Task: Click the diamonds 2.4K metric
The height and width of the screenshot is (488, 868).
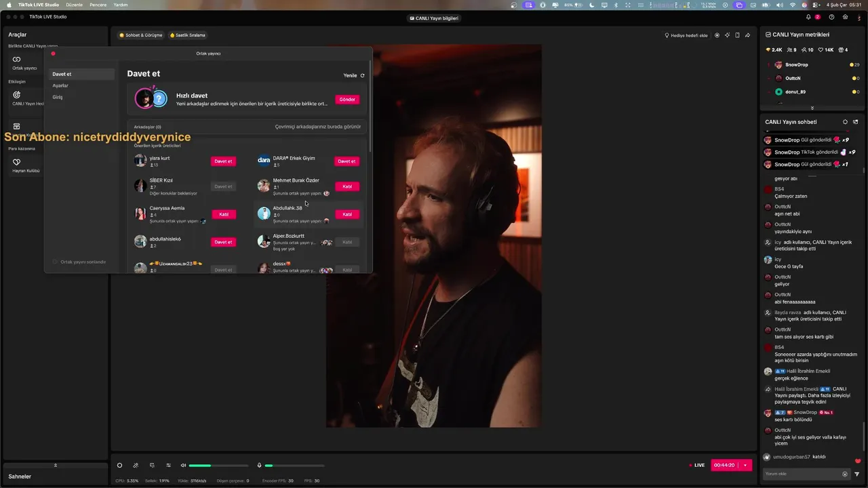Action: (774, 49)
